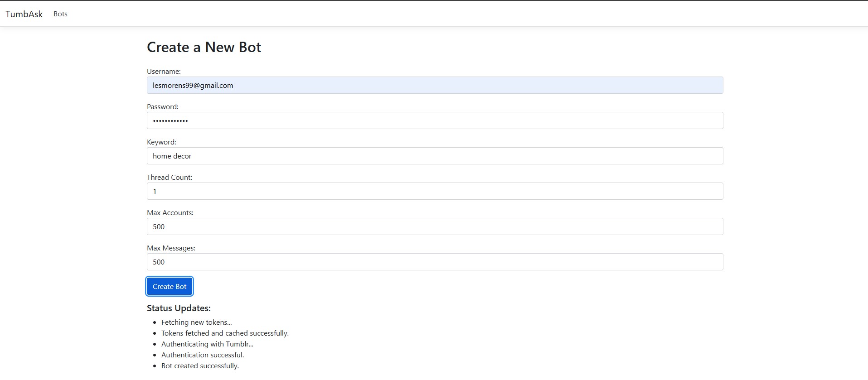This screenshot has width=868, height=380.
Task: Go to the Bots page in navbar
Action: click(60, 14)
